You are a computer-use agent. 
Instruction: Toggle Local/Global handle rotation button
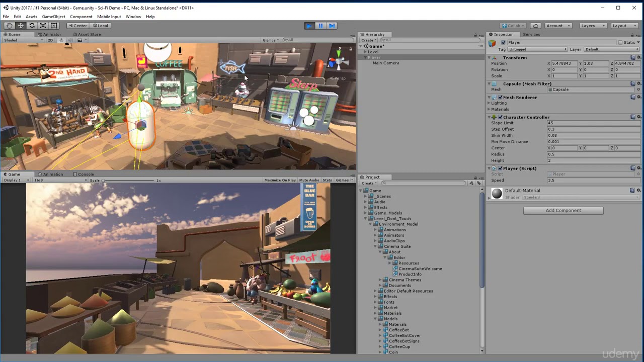tap(100, 26)
